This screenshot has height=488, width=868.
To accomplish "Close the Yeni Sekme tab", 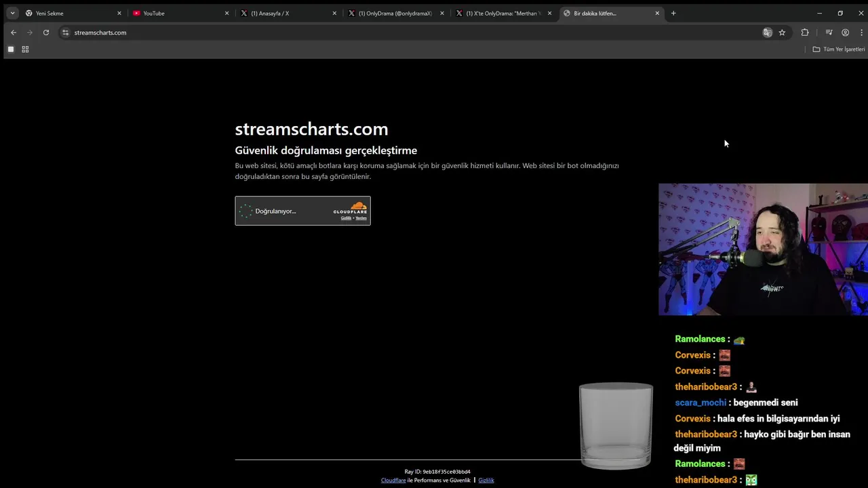I will pos(119,13).
